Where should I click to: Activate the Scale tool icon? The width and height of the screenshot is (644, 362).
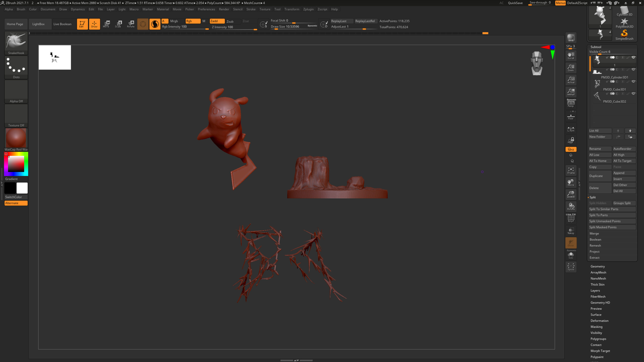(x=118, y=24)
